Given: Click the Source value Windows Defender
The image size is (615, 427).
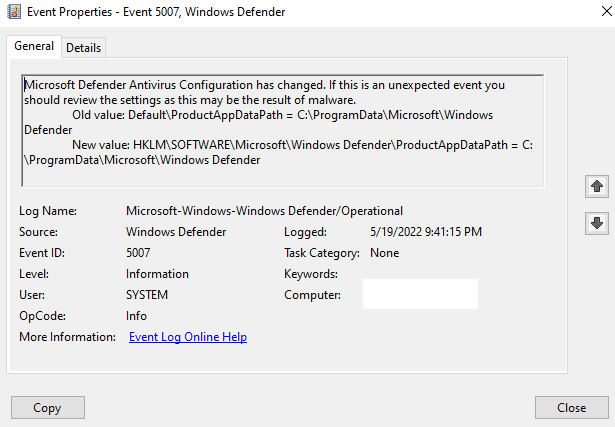Looking at the screenshot, I should tap(176, 232).
